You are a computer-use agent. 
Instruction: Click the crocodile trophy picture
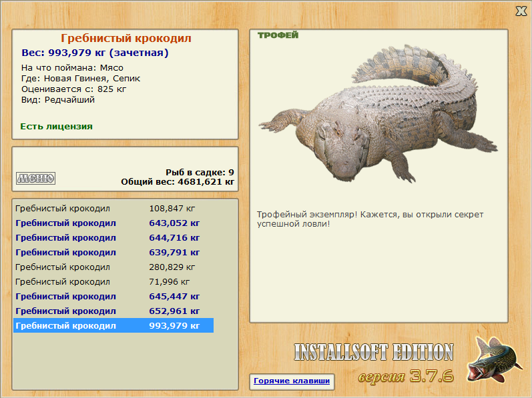378,113
